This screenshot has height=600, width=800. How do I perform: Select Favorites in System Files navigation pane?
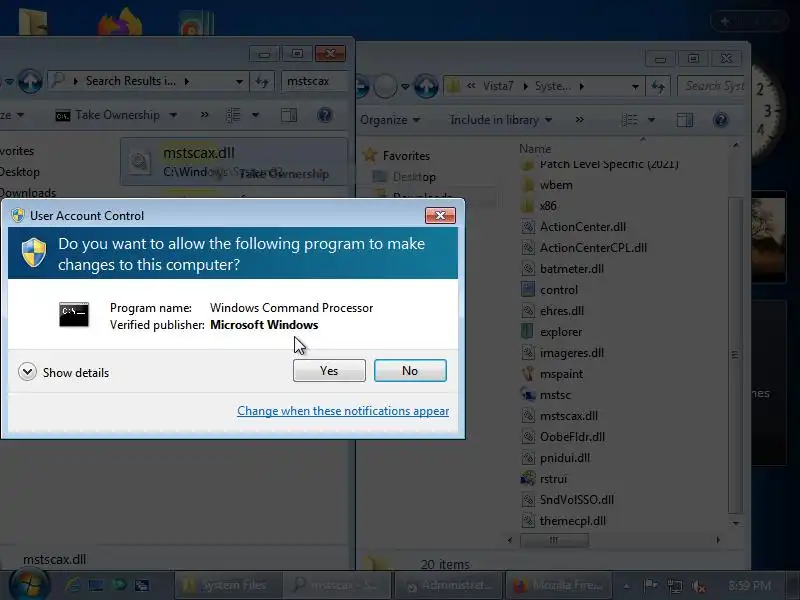[406, 156]
